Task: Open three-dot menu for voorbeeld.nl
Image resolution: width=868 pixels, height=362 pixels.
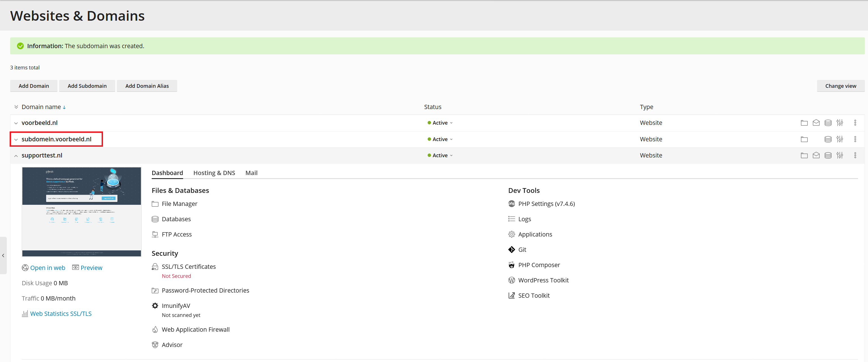Action: tap(855, 123)
